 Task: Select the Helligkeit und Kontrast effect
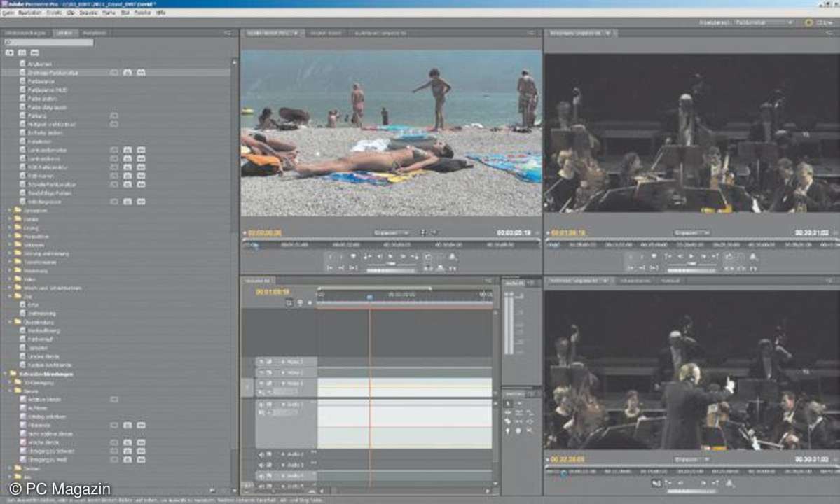coord(51,124)
